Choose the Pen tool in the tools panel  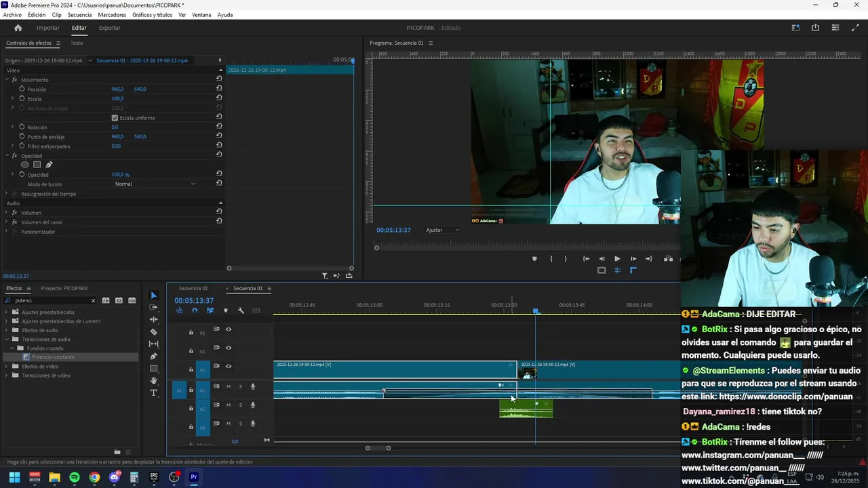[x=153, y=357]
